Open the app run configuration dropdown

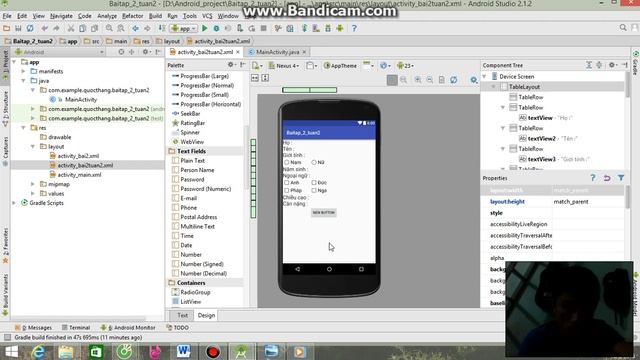tap(184, 28)
